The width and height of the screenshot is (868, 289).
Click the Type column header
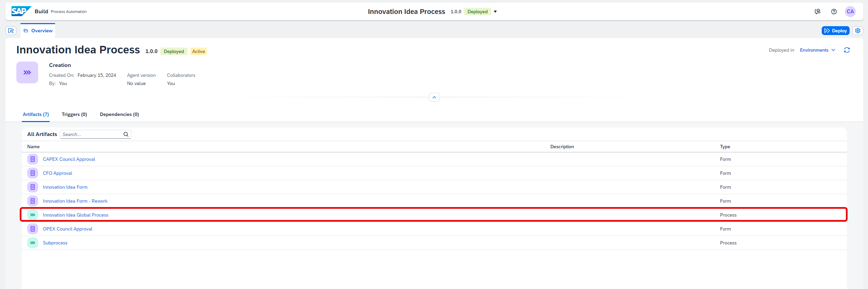tap(725, 147)
